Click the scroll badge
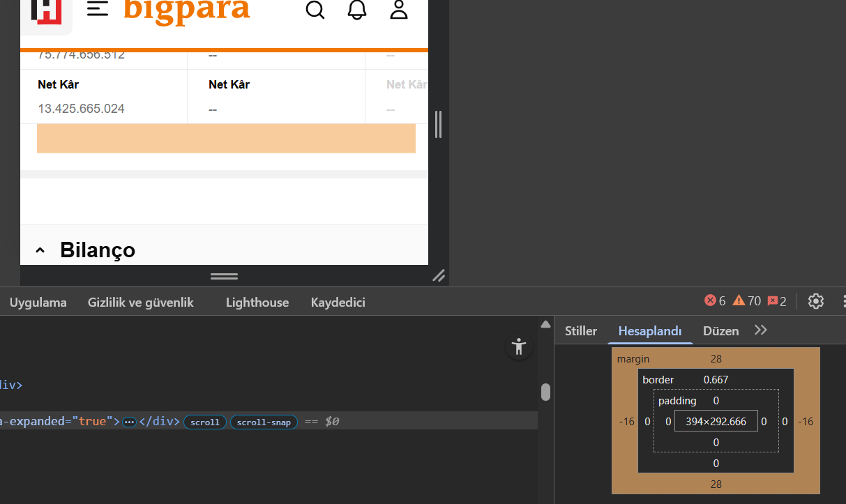 205,422
